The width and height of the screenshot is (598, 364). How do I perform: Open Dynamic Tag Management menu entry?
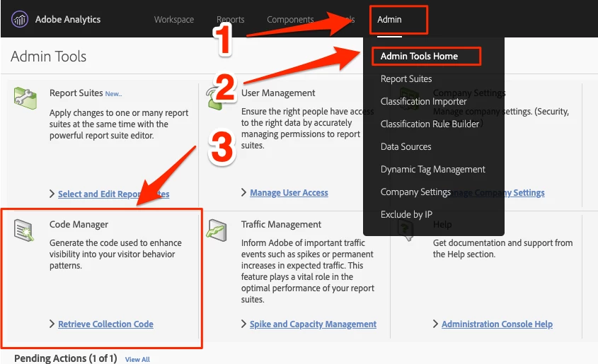(433, 169)
